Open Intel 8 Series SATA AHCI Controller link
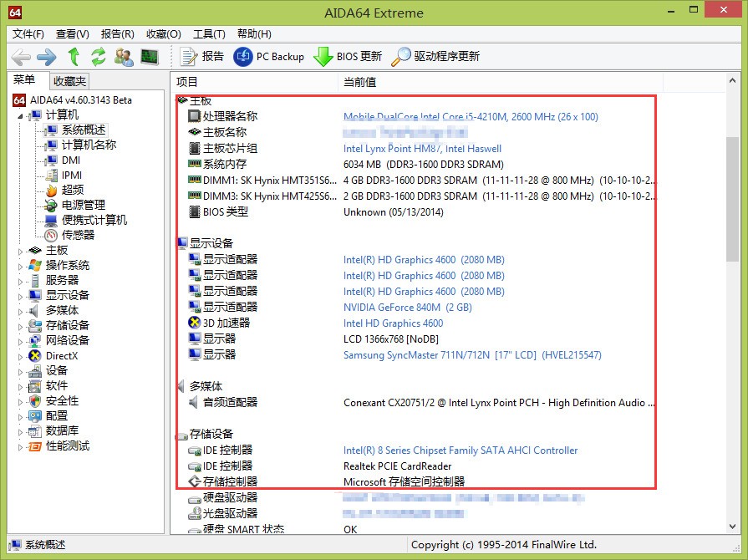This screenshot has width=748, height=560. tap(461, 451)
